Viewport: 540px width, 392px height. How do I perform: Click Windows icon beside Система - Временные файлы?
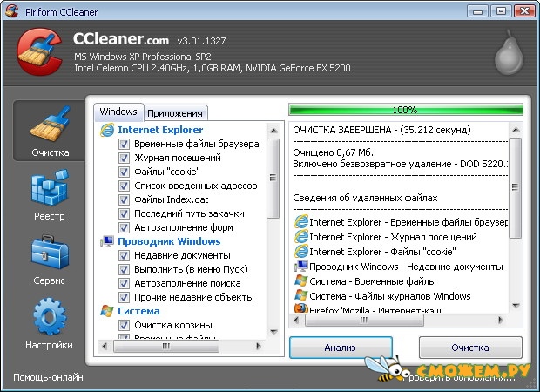point(301,281)
